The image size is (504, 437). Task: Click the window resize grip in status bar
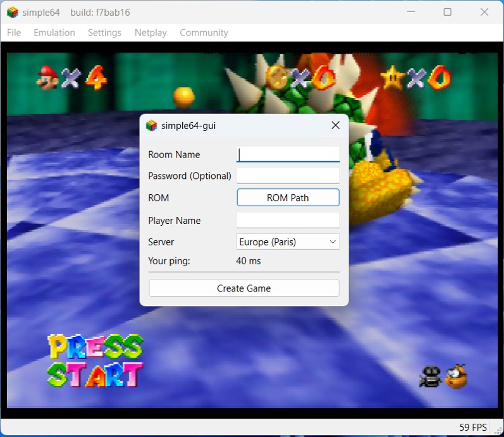pyautogui.click(x=497, y=430)
